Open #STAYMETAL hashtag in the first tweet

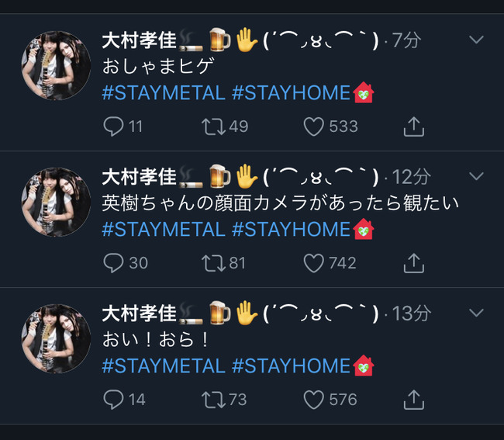click(x=164, y=93)
